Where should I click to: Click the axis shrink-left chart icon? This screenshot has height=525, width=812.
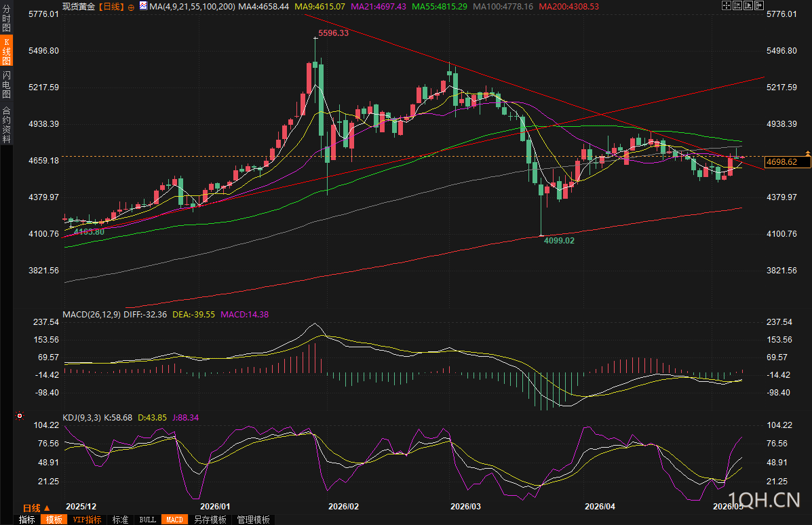(x=737, y=5)
